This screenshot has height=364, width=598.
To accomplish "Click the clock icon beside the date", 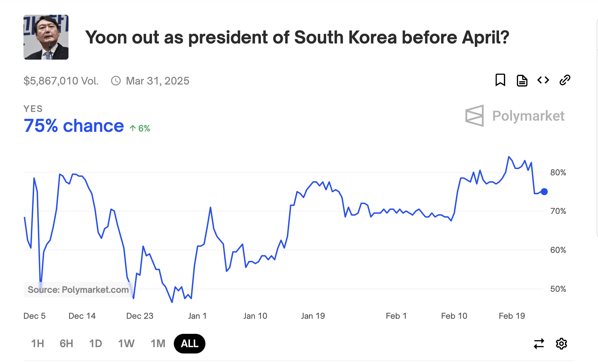I will tap(116, 80).
